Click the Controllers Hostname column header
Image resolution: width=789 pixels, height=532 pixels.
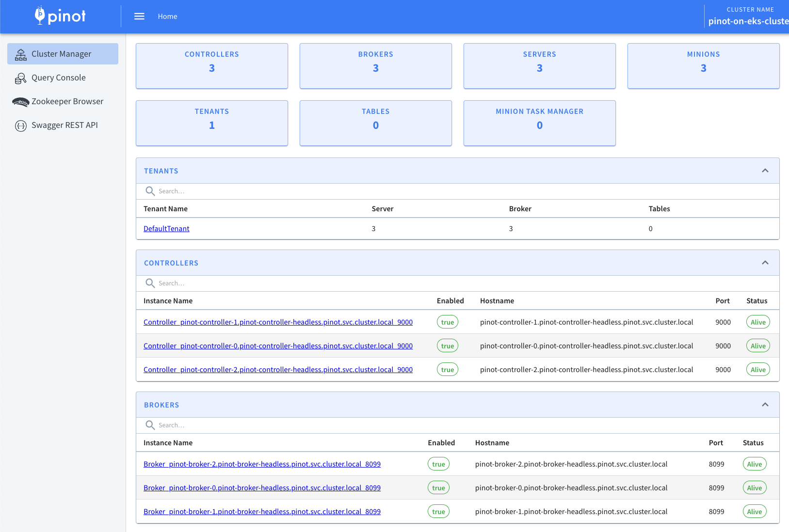tap(497, 301)
